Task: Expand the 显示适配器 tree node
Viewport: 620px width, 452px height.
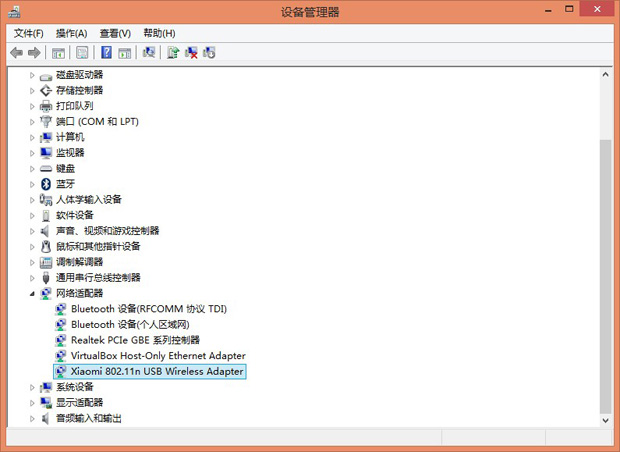Action: [x=32, y=403]
